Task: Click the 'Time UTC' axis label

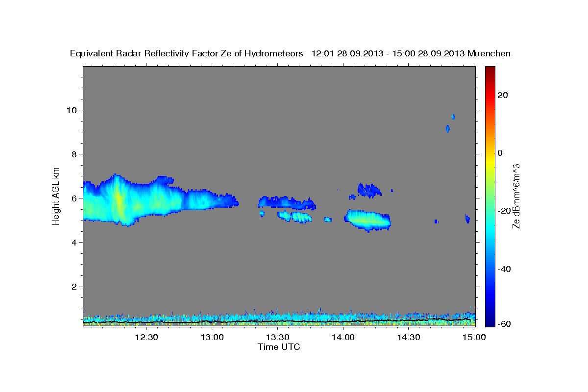Action: pos(279,347)
